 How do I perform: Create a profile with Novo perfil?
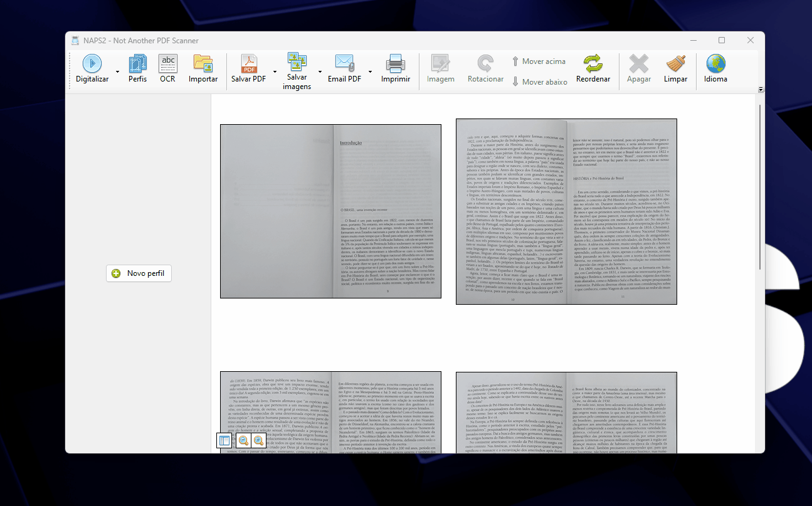coord(139,273)
